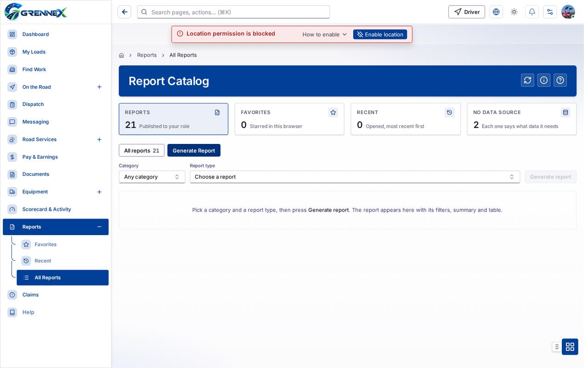This screenshot has height=368, width=588.
Task: Click the disabled Generate report button
Action: click(550, 177)
